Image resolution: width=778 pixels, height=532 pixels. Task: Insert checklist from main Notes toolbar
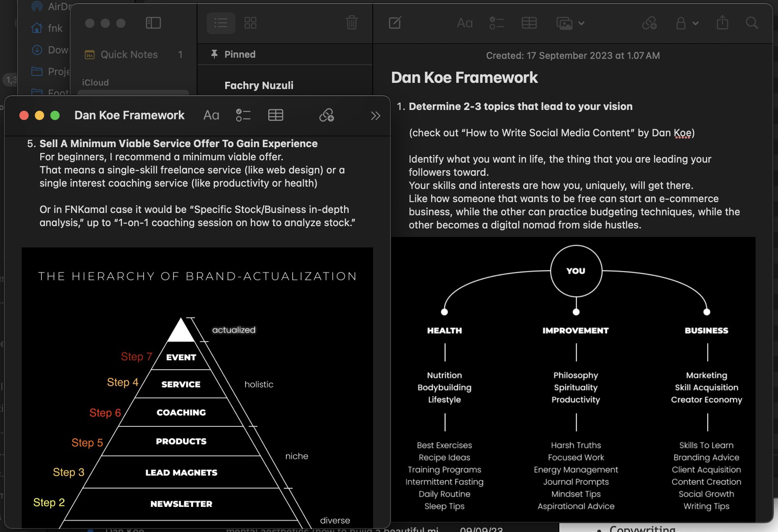[496, 23]
